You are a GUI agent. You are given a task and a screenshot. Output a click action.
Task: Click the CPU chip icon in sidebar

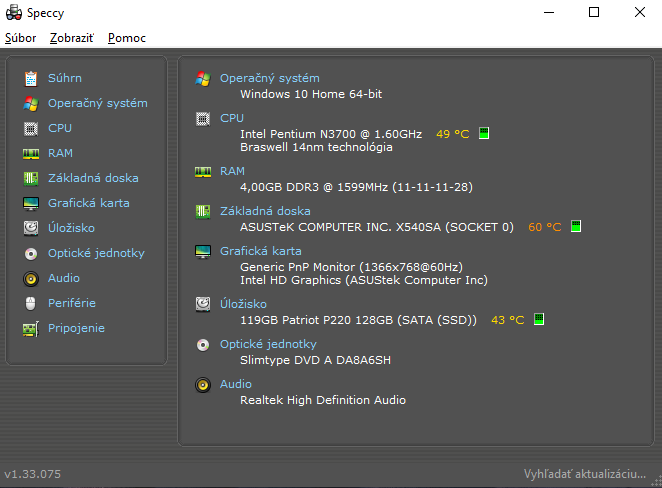tap(31, 128)
